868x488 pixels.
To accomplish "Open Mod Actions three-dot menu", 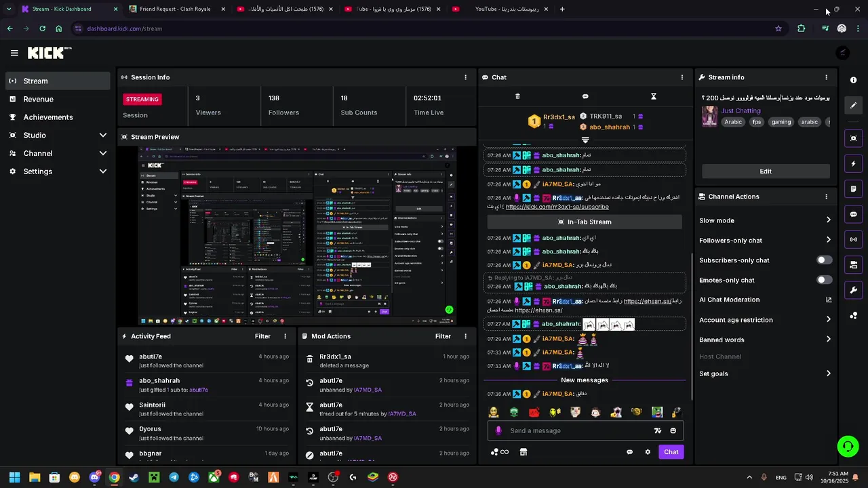I will (465, 336).
